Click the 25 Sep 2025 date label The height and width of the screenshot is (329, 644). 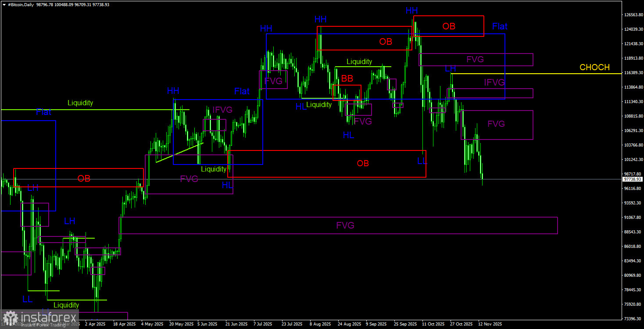[x=405, y=325]
